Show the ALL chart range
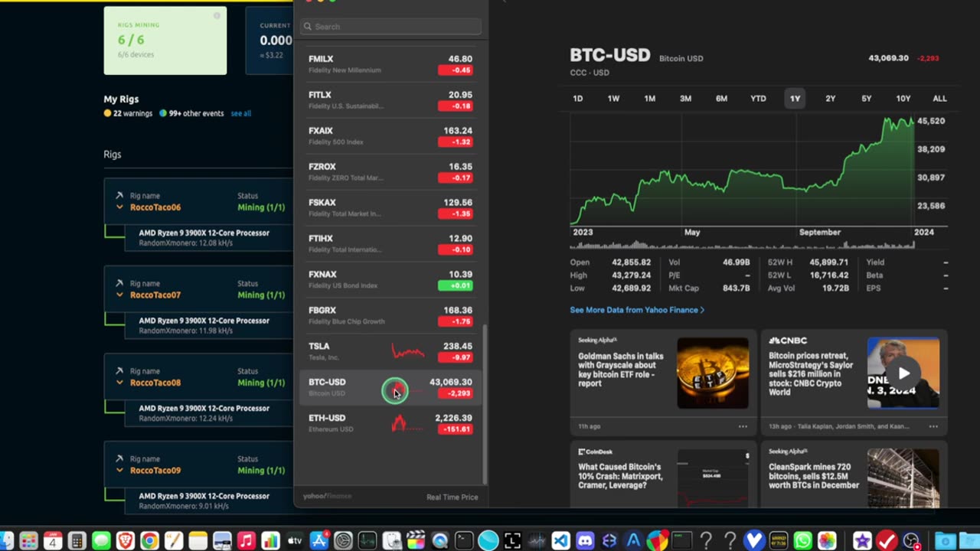The width and height of the screenshot is (980, 551). 939,98
